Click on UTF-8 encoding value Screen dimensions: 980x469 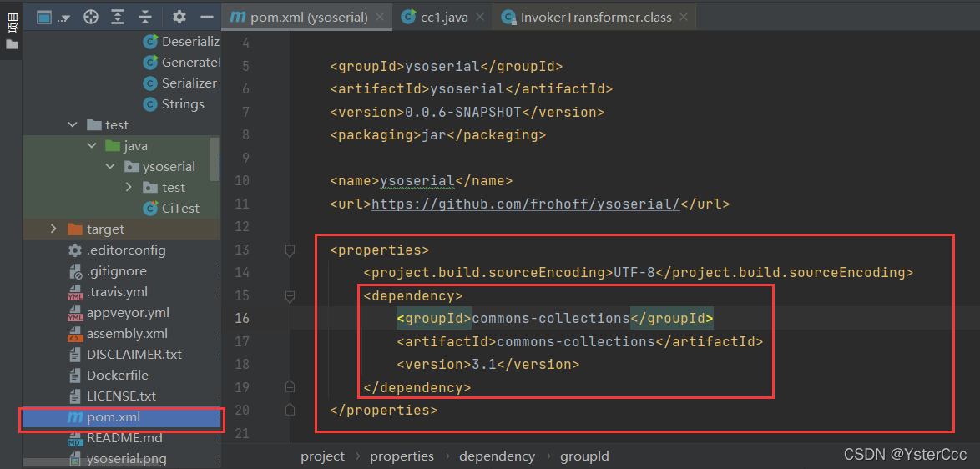click(634, 272)
